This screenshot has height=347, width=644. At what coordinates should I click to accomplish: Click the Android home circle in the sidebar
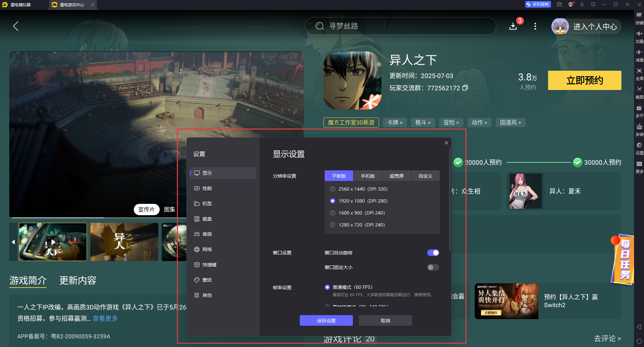[639, 341]
